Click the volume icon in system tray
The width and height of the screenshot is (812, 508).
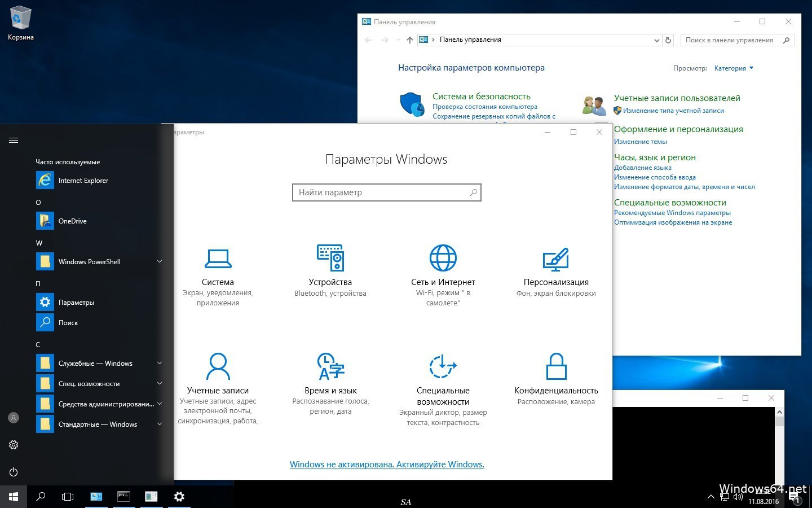738,497
